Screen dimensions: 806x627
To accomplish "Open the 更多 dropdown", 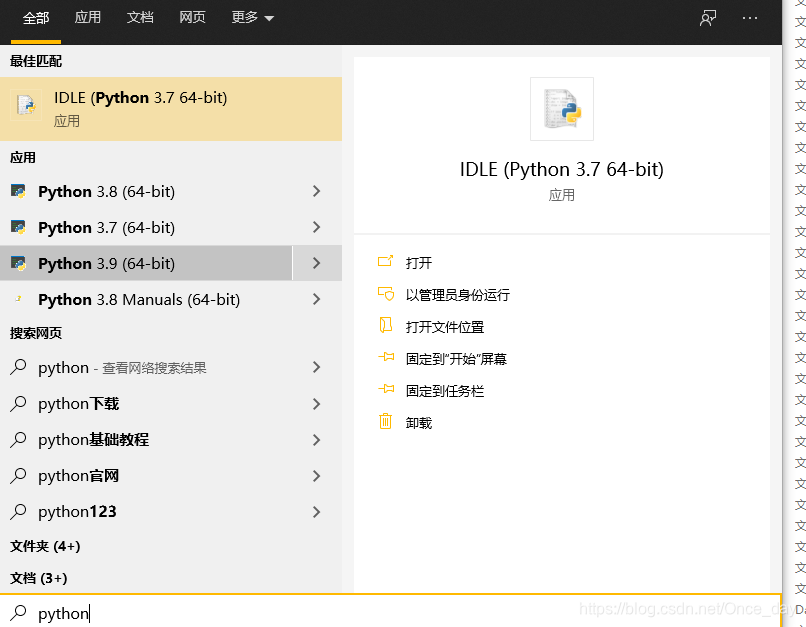I will click(x=252, y=17).
